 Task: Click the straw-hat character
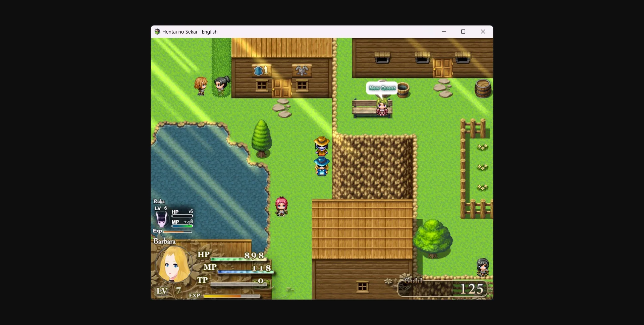tap(322, 146)
